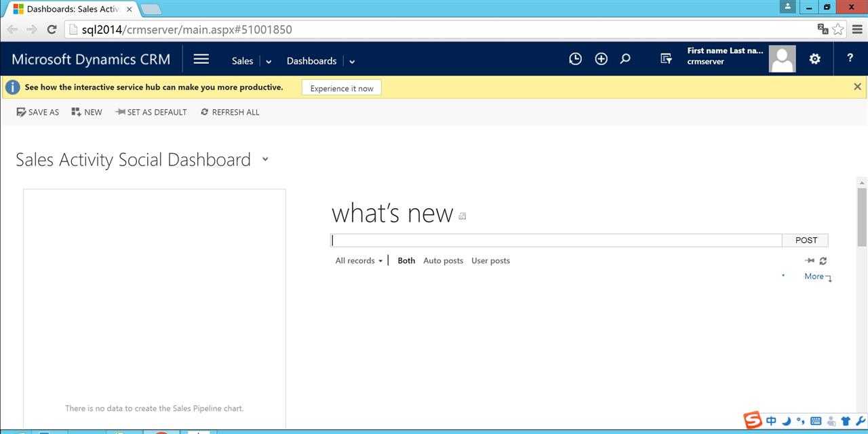The width and height of the screenshot is (868, 434).
Task: Expand the Sales area dropdown chevron
Action: point(269,61)
